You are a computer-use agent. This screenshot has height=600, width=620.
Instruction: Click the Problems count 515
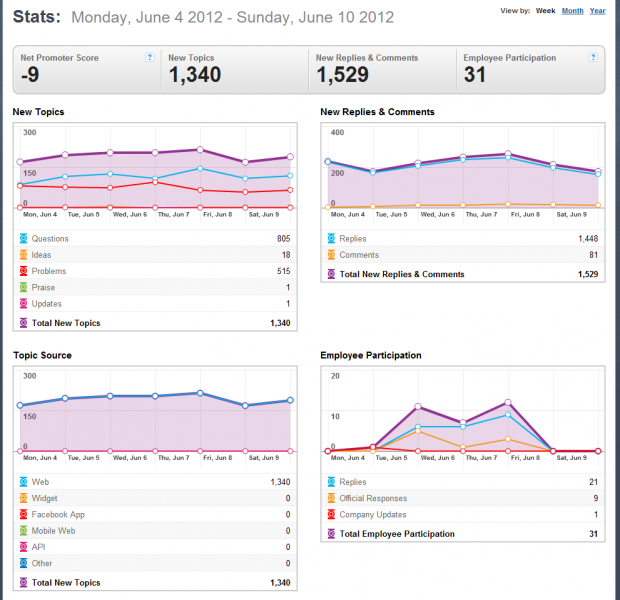click(284, 271)
